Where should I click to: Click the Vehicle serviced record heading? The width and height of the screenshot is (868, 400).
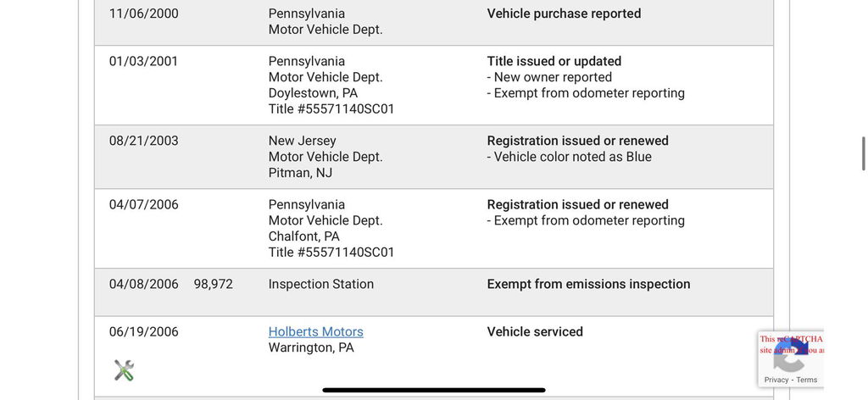pos(535,332)
